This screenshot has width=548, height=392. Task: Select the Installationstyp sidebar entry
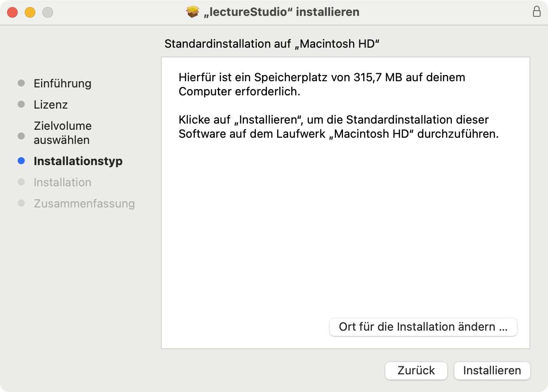click(x=78, y=161)
